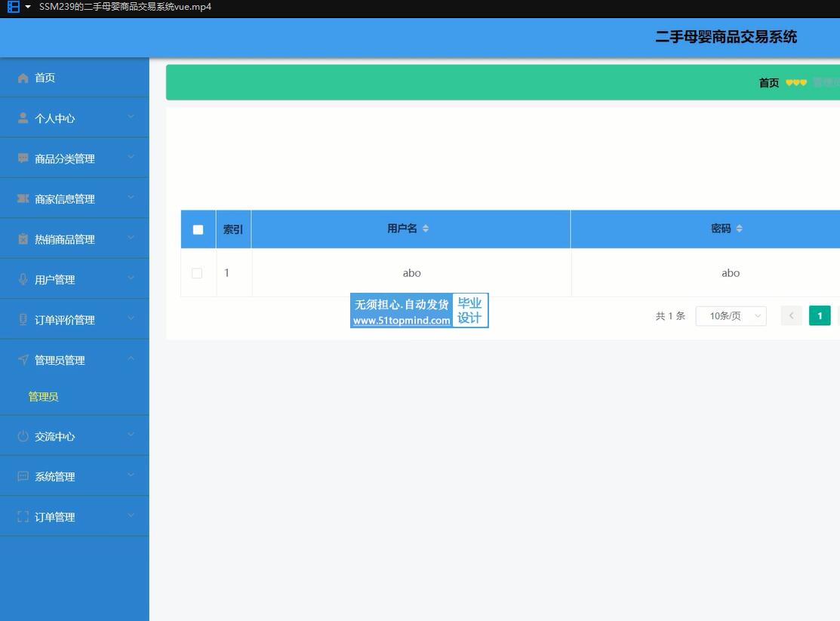Expand the 用户管理 chevron

point(131,278)
